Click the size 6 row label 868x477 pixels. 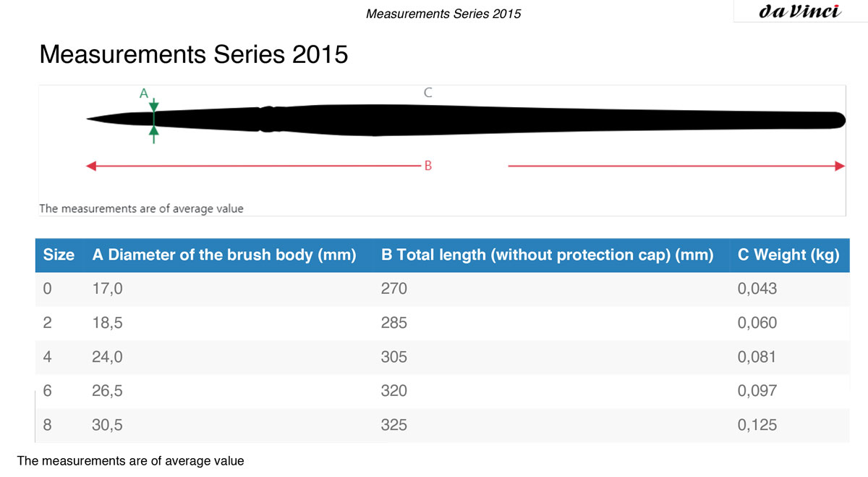click(x=47, y=391)
